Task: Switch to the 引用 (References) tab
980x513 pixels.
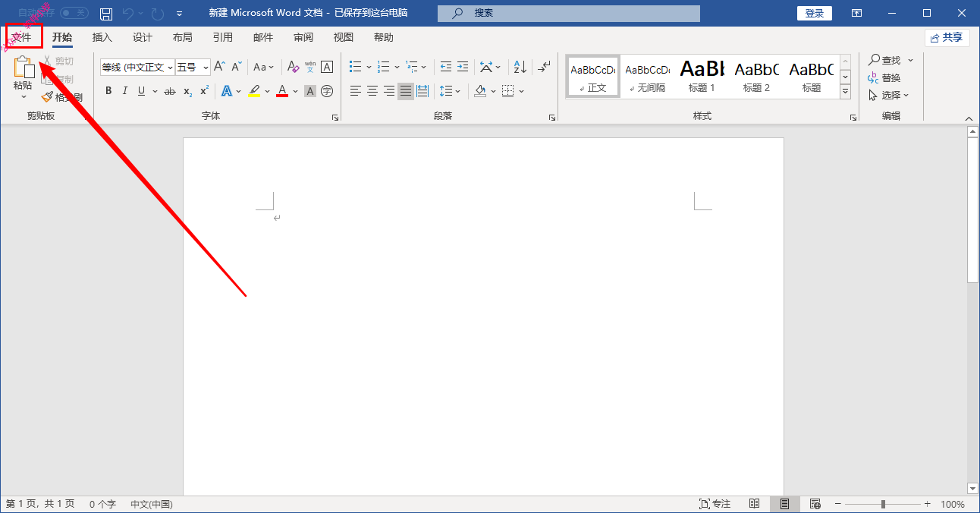Action: 222,37
